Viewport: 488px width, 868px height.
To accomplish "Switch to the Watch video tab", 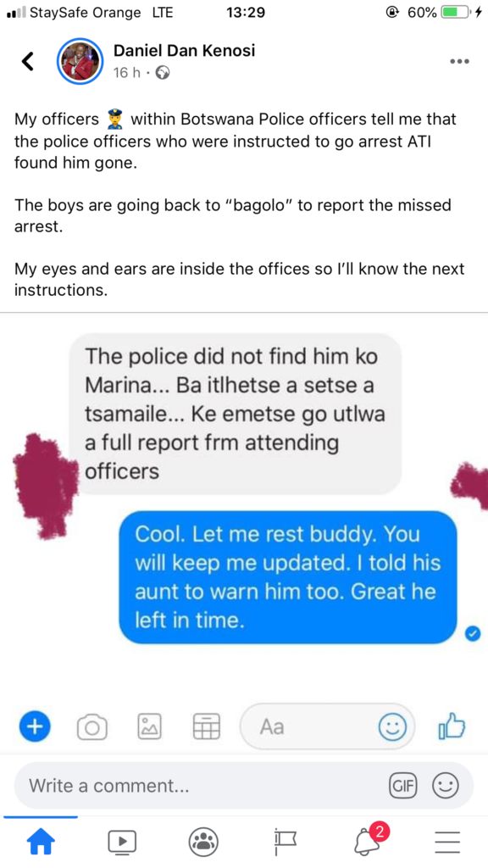I will [122, 843].
